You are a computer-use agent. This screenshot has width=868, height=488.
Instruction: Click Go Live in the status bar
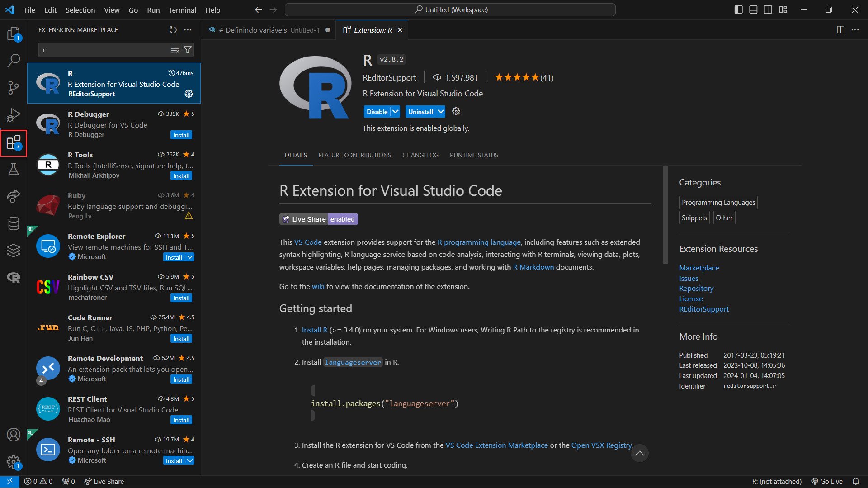[x=827, y=482]
